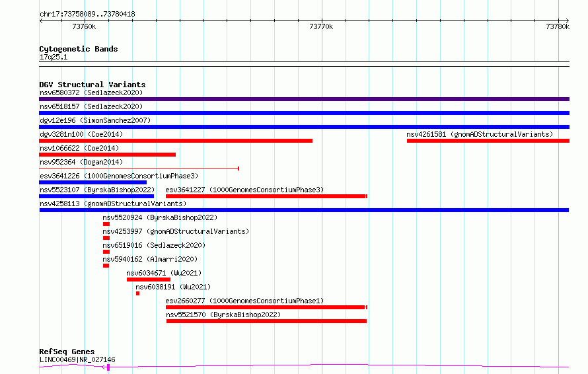Click the nsv6580372 (Sedlazeck2020) variant label
Viewport: 588px width, 374px height.
coord(91,93)
